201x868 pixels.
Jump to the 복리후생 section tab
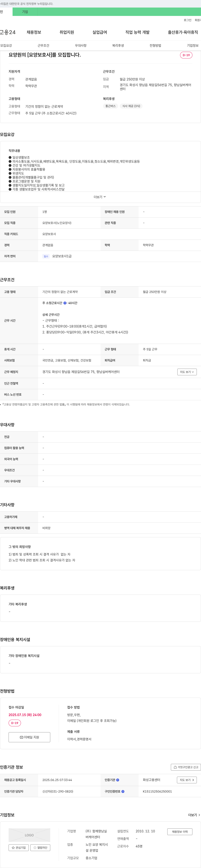click(118, 45)
